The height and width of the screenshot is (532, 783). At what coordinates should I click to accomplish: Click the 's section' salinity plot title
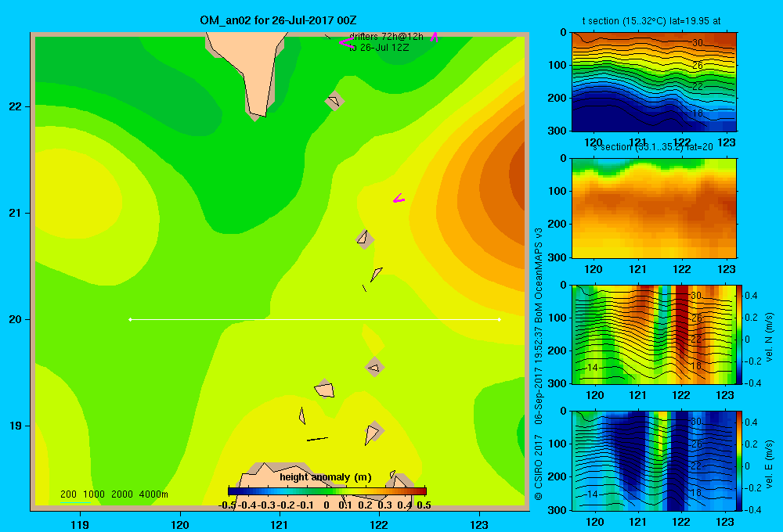click(x=652, y=147)
